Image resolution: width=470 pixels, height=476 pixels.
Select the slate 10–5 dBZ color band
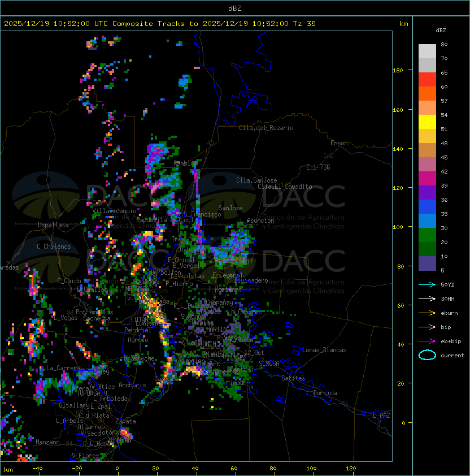(427, 263)
